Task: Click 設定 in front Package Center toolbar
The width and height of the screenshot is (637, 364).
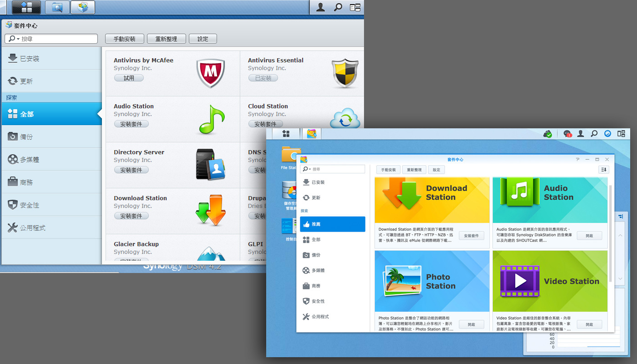Action: 436,170
